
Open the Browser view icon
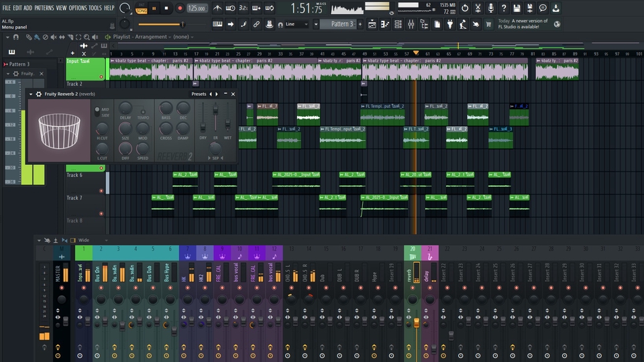click(424, 25)
